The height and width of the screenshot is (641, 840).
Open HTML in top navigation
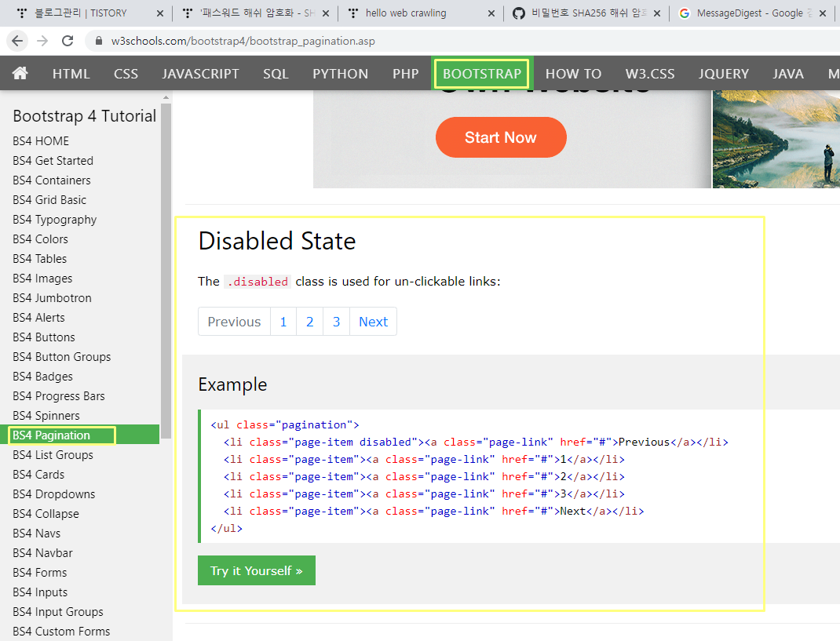click(71, 74)
